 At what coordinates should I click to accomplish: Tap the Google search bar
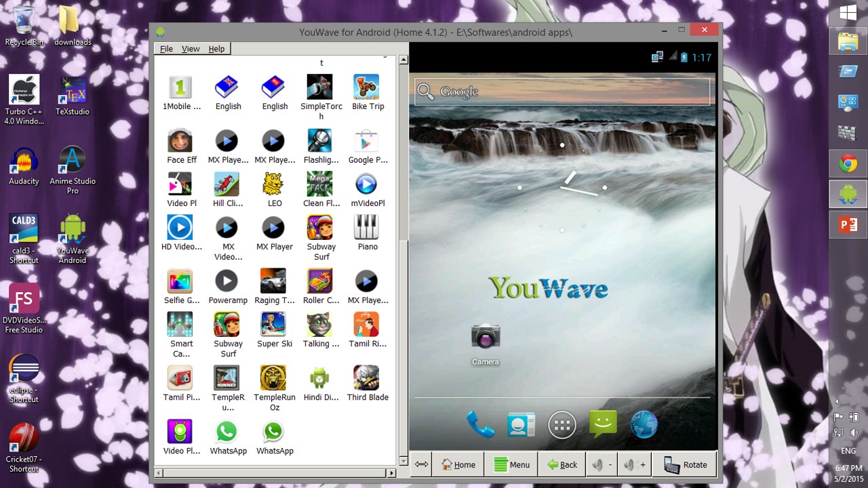pyautogui.click(x=561, y=91)
